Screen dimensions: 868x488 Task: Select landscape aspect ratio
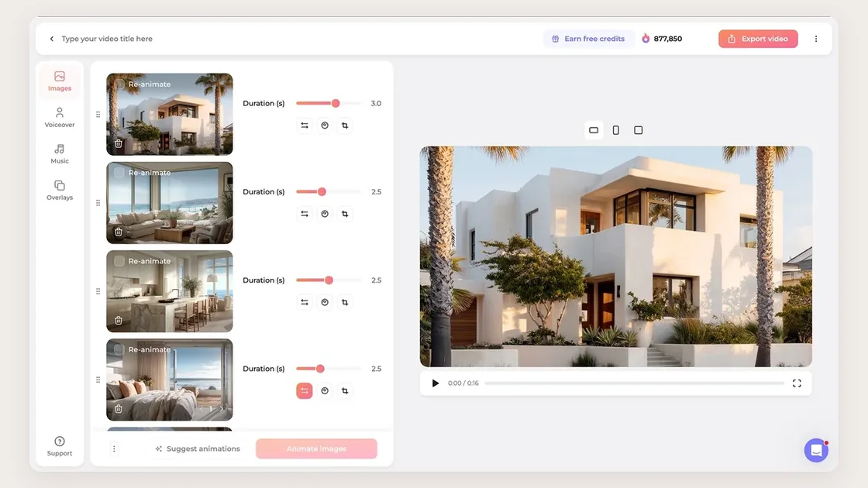594,131
